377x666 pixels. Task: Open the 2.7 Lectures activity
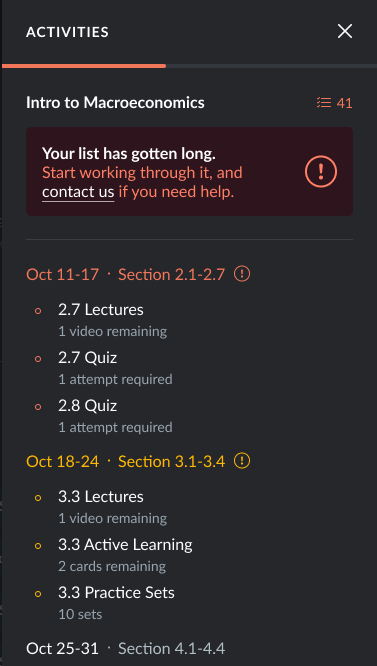tap(101, 310)
